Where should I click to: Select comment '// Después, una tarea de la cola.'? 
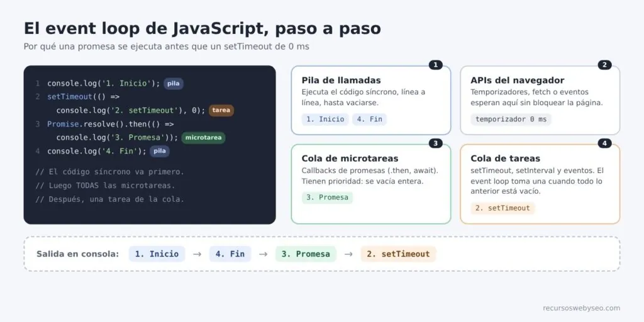coord(110,199)
